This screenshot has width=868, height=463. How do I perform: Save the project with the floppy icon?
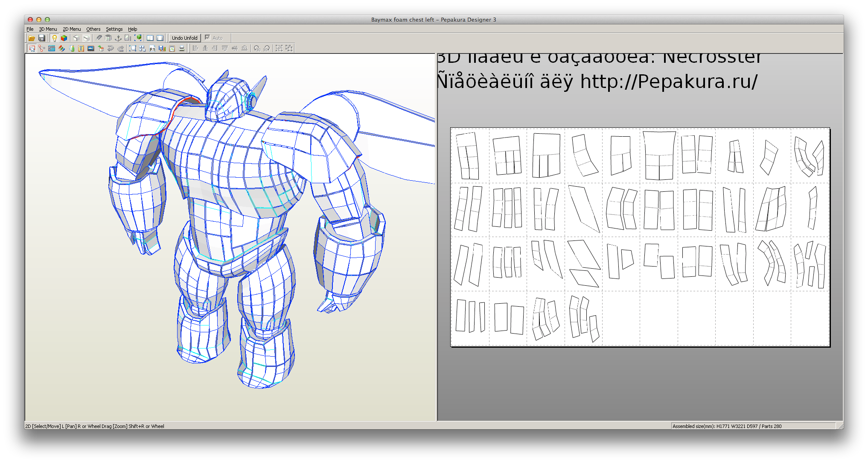pyautogui.click(x=41, y=38)
